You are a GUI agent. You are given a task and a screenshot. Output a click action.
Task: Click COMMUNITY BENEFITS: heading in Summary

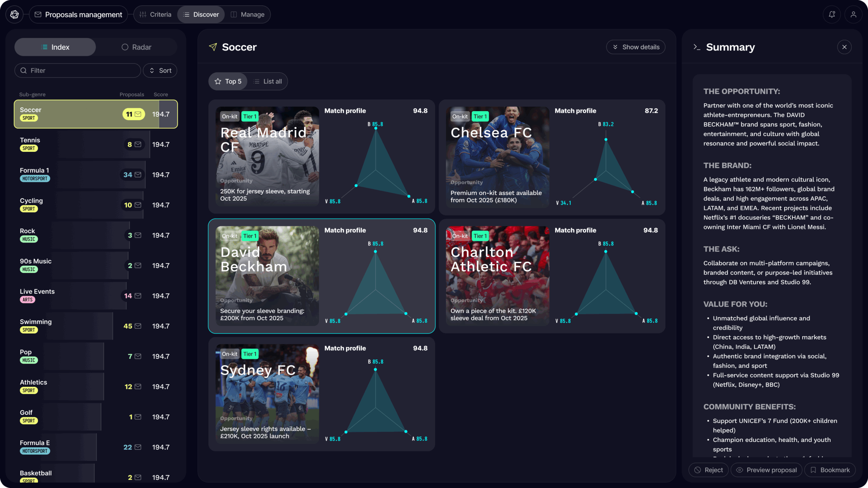click(749, 407)
